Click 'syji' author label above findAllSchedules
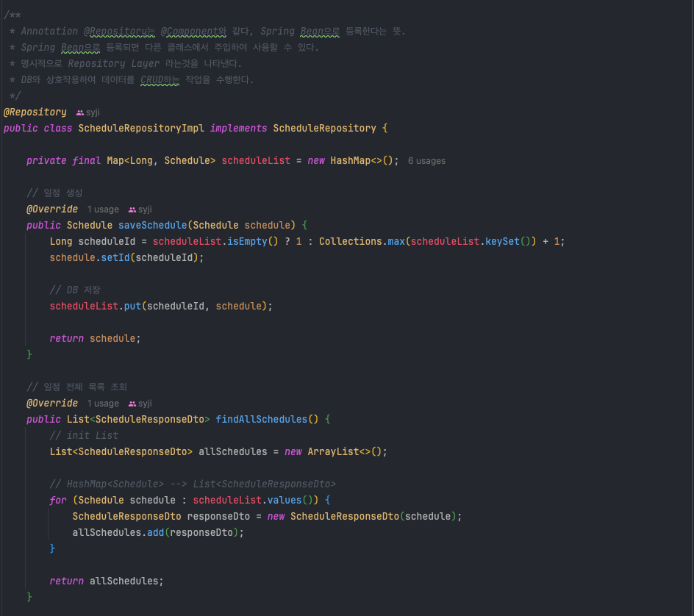The width and height of the screenshot is (694, 616). pyautogui.click(x=145, y=404)
